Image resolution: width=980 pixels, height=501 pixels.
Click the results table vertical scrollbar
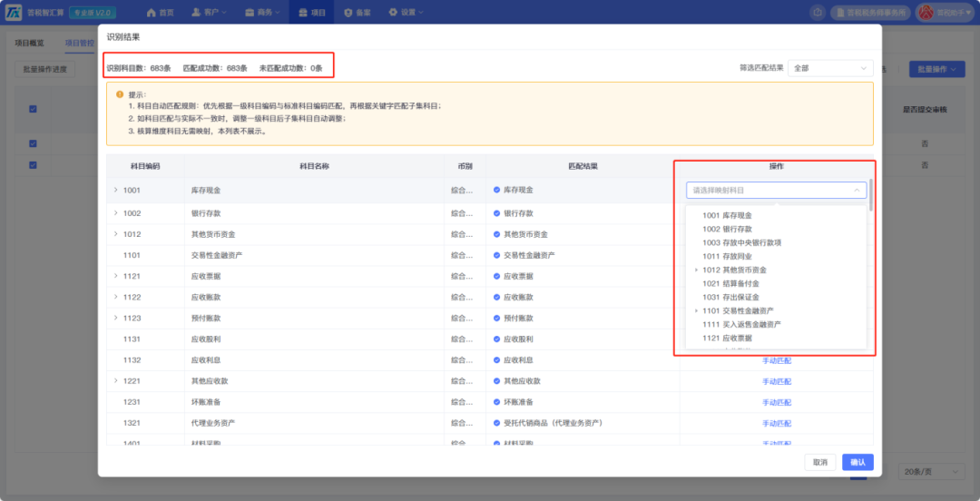(871, 194)
